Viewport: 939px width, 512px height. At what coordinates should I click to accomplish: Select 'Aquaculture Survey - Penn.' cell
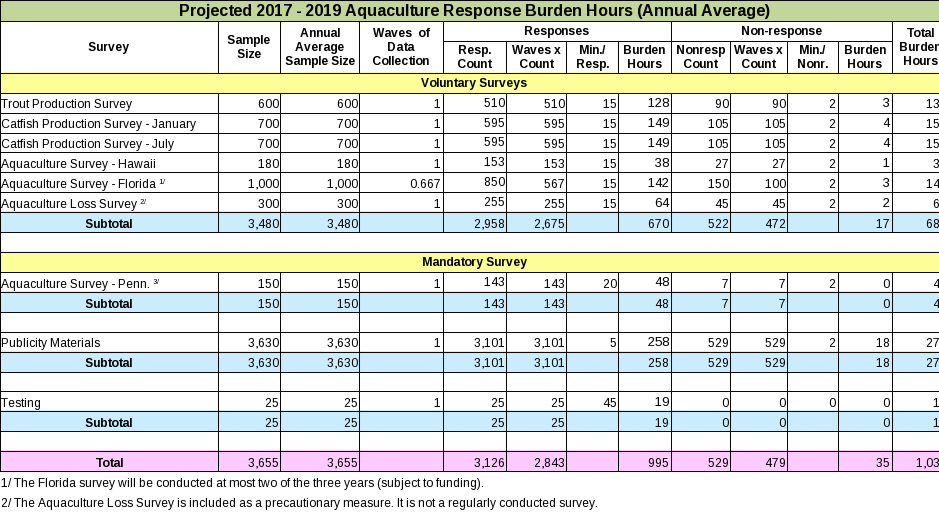click(109, 283)
